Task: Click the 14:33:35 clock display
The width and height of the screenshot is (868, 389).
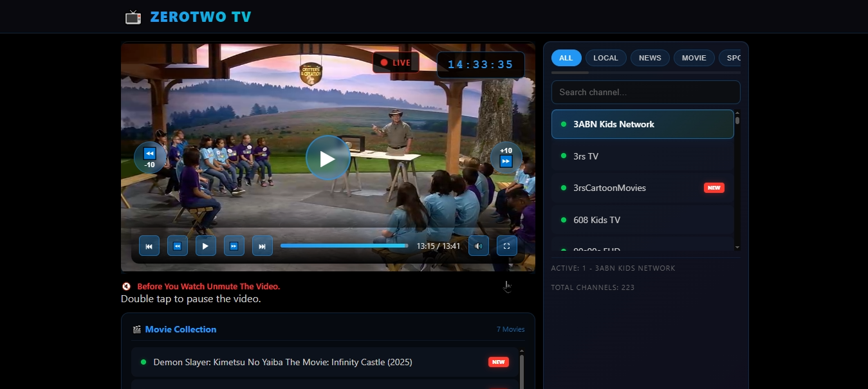Action: tap(481, 65)
